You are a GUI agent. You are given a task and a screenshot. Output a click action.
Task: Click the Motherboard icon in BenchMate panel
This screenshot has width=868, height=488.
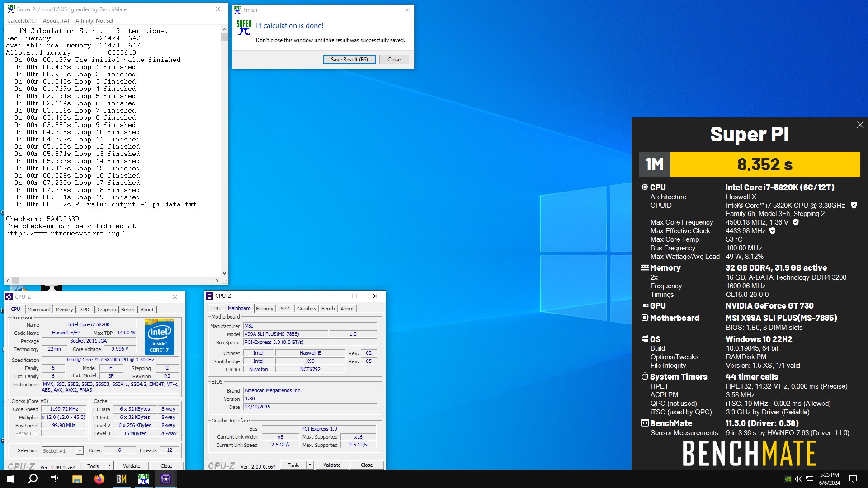click(x=645, y=318)
